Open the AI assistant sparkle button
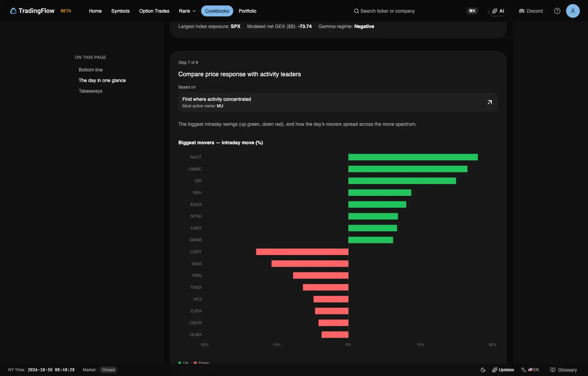588x376 pixels. pos(498,11)
